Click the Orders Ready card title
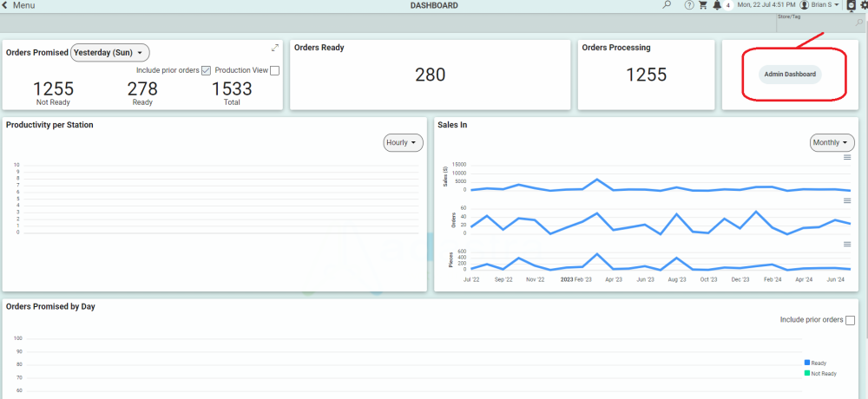 click(x=319, y=48)
